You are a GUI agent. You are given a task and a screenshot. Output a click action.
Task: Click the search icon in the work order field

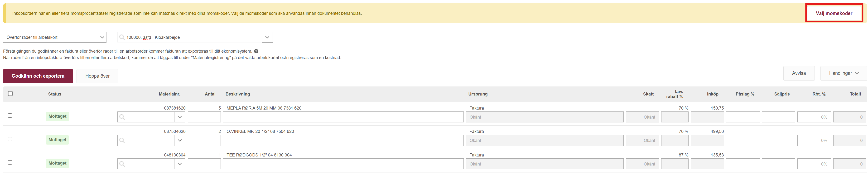tap(122, 37)
